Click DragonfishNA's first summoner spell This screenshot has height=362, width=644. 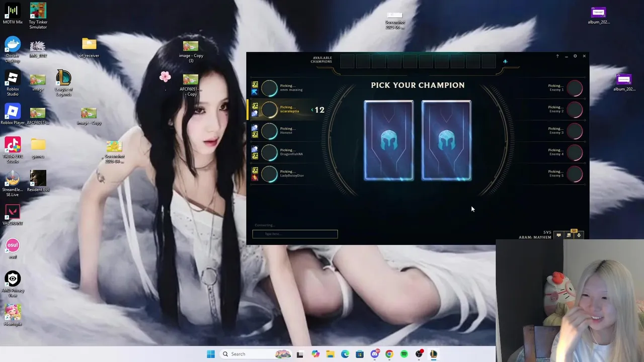pos(255,149)
